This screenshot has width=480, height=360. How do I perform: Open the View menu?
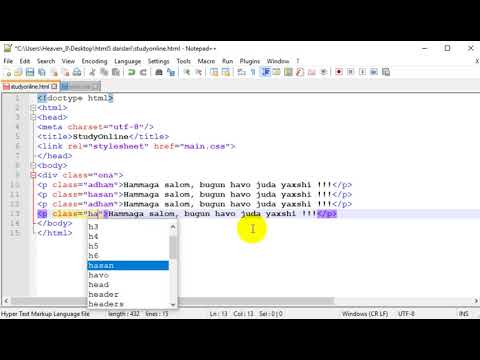click(68, 61)
